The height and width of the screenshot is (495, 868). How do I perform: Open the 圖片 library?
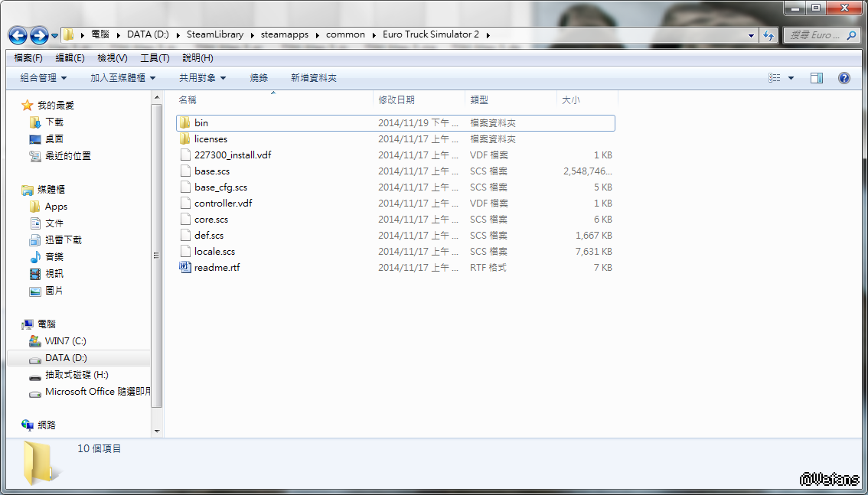tap(54, 291)
